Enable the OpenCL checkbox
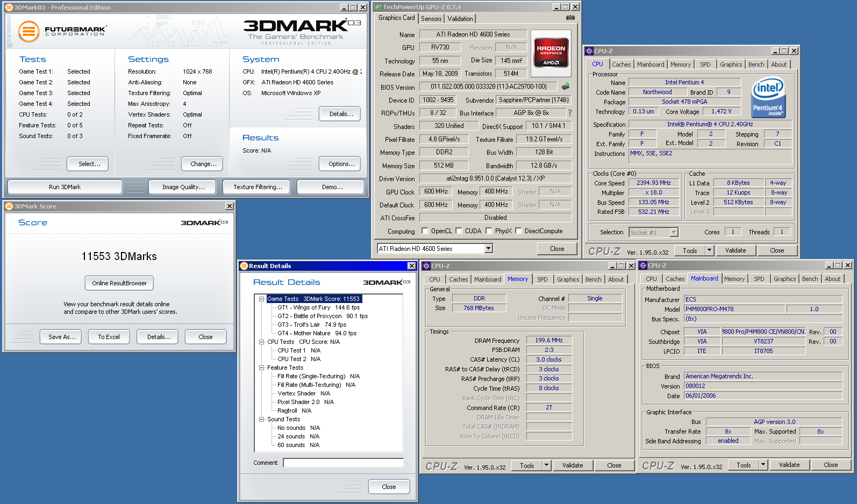This screenshot has height=504, width=857. [425, 231]
